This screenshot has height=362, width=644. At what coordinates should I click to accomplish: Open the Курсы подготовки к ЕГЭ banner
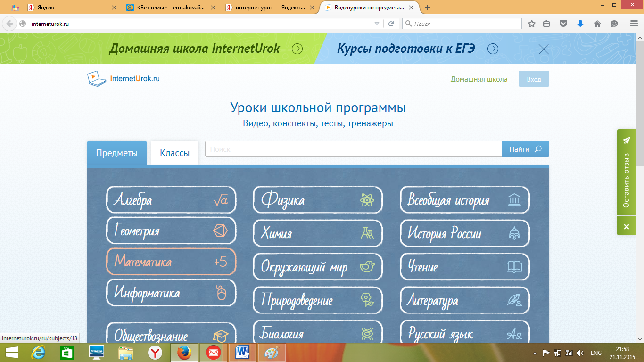coord(418,49)
